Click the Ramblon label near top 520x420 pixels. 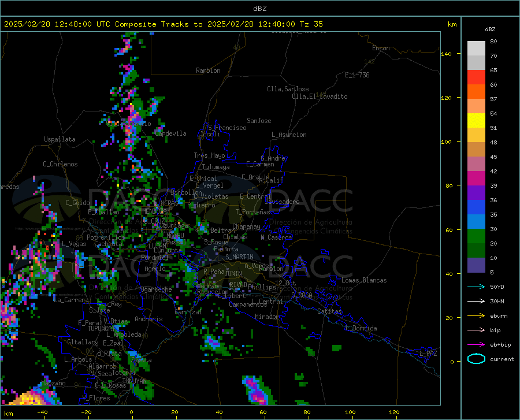[208, 70]
